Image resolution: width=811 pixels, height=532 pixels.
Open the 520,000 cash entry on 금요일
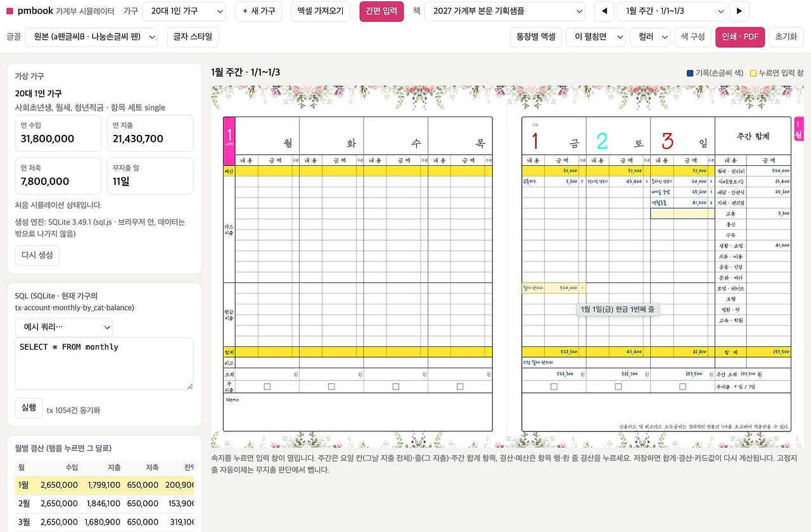554,288
